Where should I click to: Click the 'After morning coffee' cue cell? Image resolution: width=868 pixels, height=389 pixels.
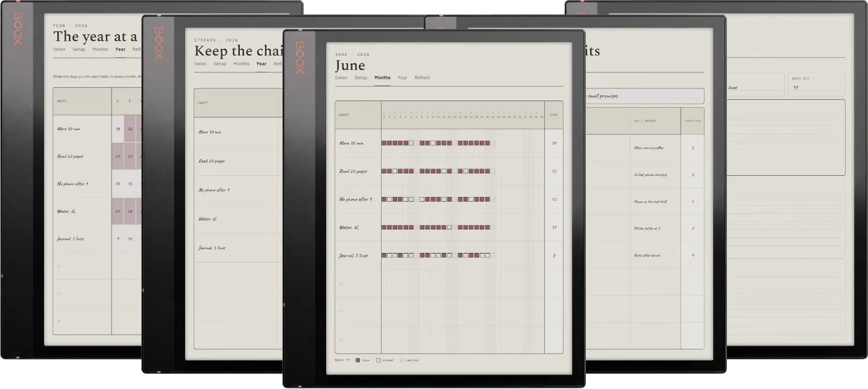coord(655,148)
